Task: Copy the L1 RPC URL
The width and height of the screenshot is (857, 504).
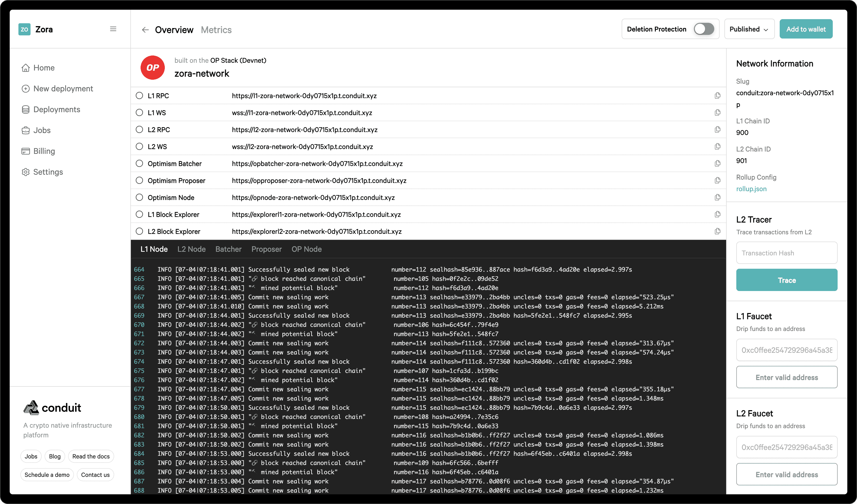Action: (x=717, y=95)
